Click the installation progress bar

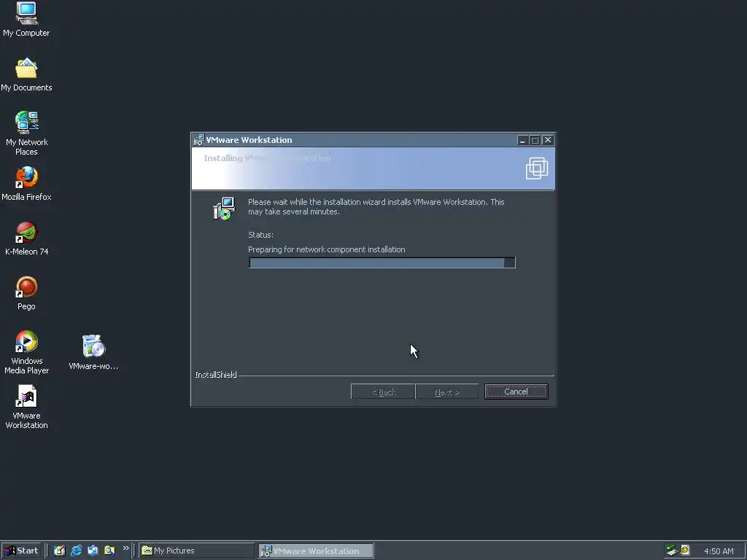[x=382, y=262]
